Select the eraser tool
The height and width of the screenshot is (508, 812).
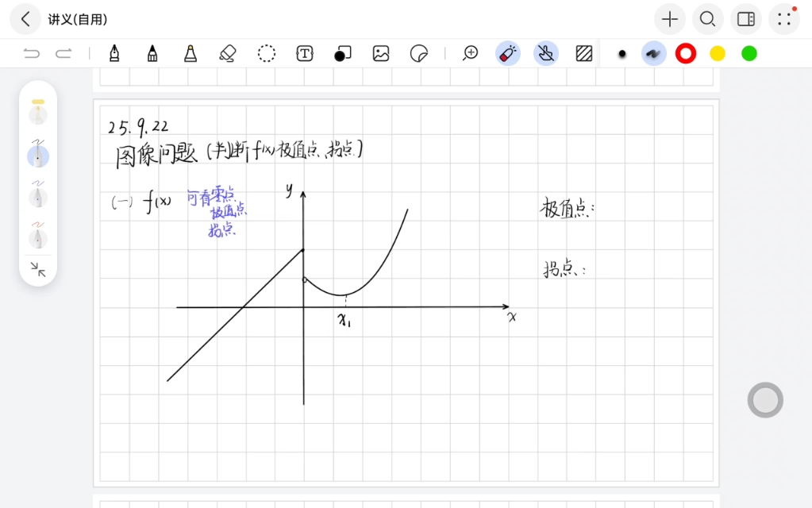pyautogui.click(x=228, y=53)
